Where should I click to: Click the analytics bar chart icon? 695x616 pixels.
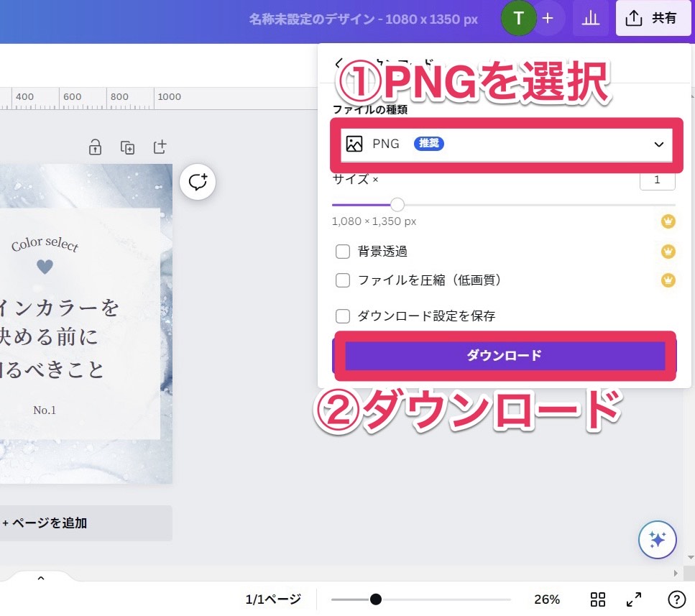[x=590, y=19]
